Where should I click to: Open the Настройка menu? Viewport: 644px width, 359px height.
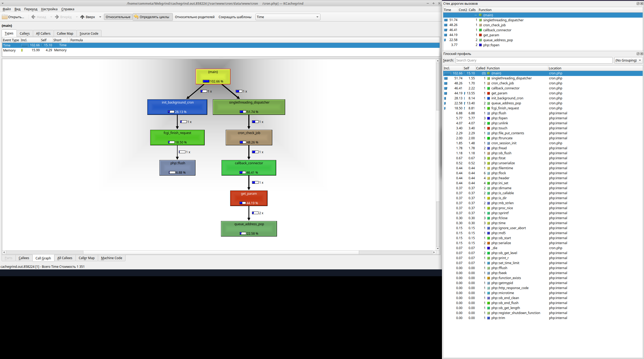click(49, 9)
